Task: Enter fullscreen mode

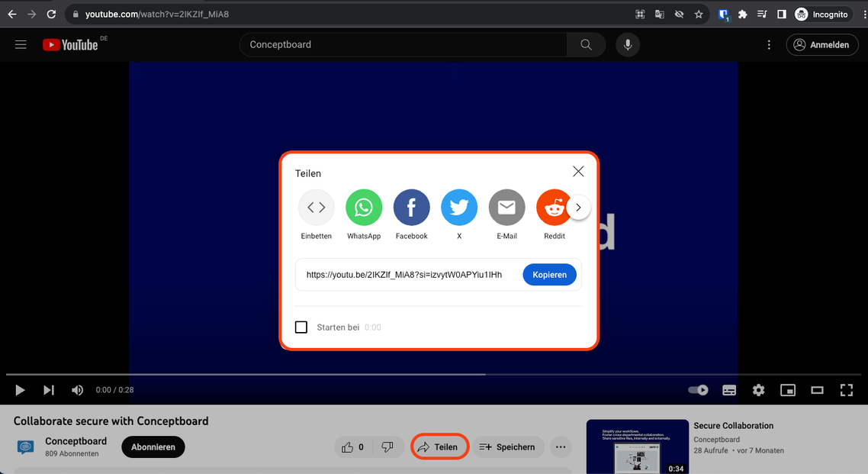Action: 847,390
